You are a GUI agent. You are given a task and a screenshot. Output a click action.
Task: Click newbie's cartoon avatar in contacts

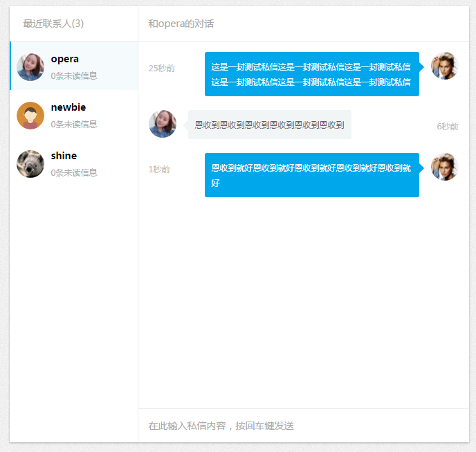click(x=30, y=116)
